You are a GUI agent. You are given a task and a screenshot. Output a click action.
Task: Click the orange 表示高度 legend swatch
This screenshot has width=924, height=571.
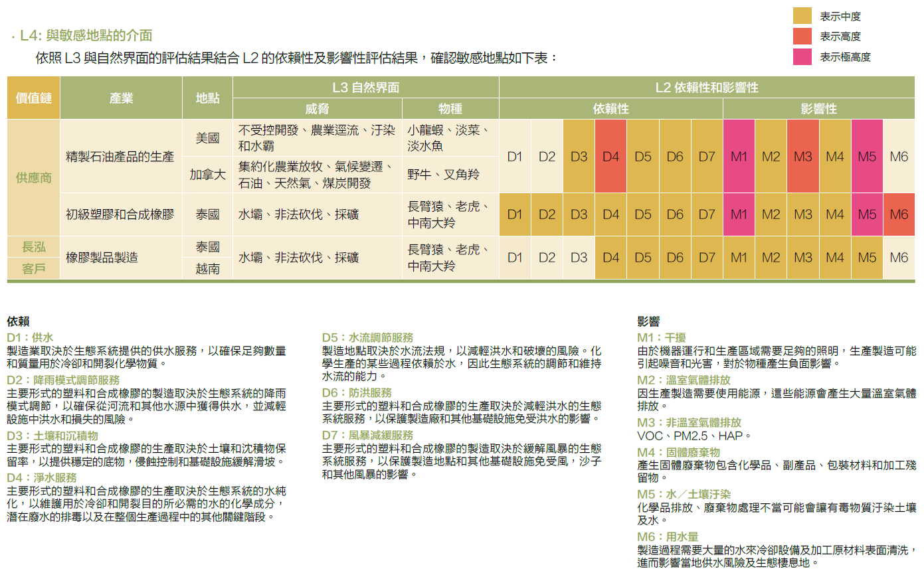(x=802, y=37)
